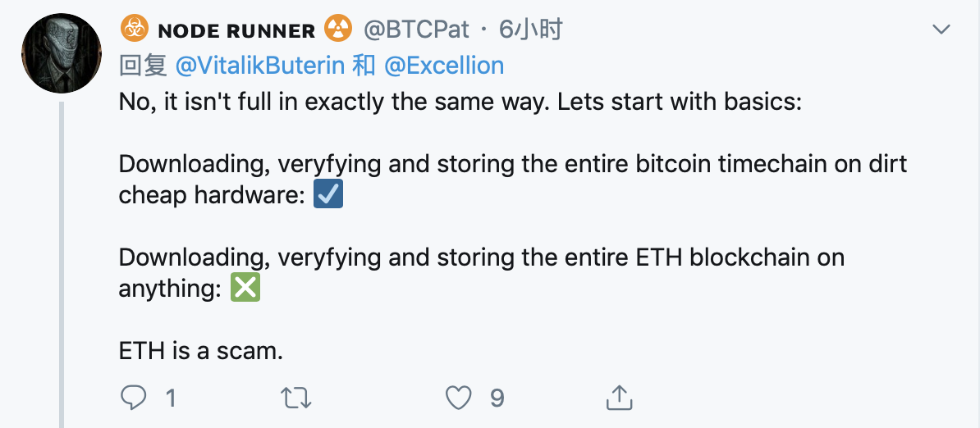Open the 6小时 timestamp permalink
This screenshot has height=428, width=980.
(x=530, y=30)
